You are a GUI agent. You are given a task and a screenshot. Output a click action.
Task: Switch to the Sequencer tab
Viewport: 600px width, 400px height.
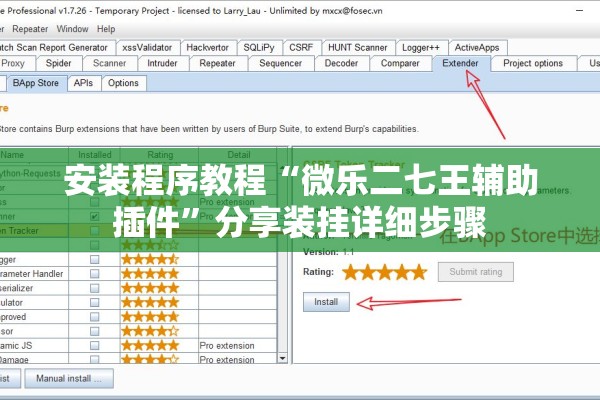(280, 63)
